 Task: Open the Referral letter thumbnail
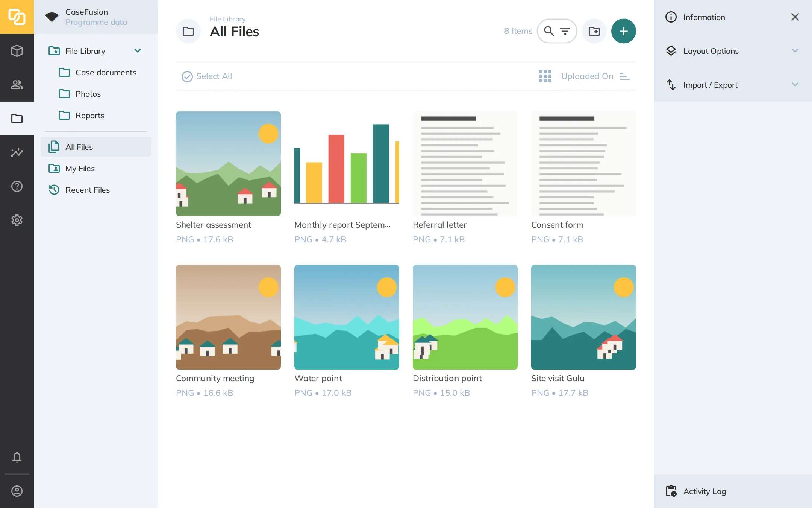(x=465, y=163)
